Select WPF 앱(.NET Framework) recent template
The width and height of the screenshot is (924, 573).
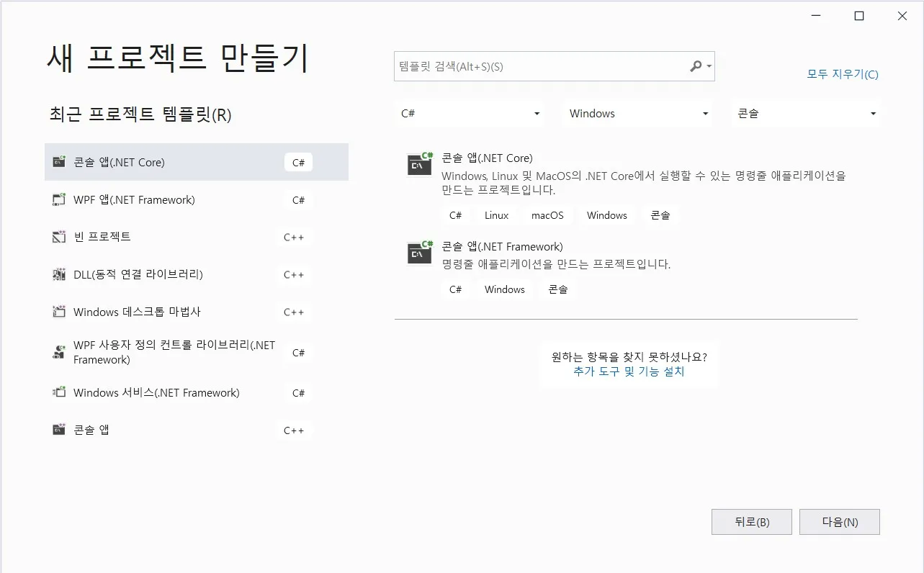(197, 199)
